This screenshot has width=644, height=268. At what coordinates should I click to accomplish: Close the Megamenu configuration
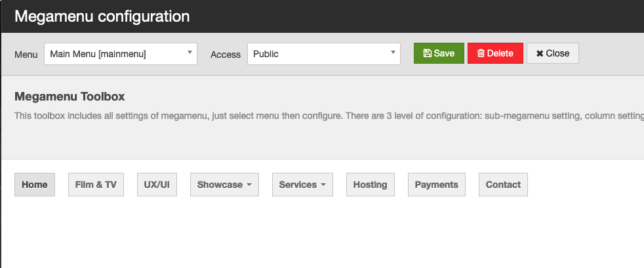pyautogui.click(x=553, y=53)
